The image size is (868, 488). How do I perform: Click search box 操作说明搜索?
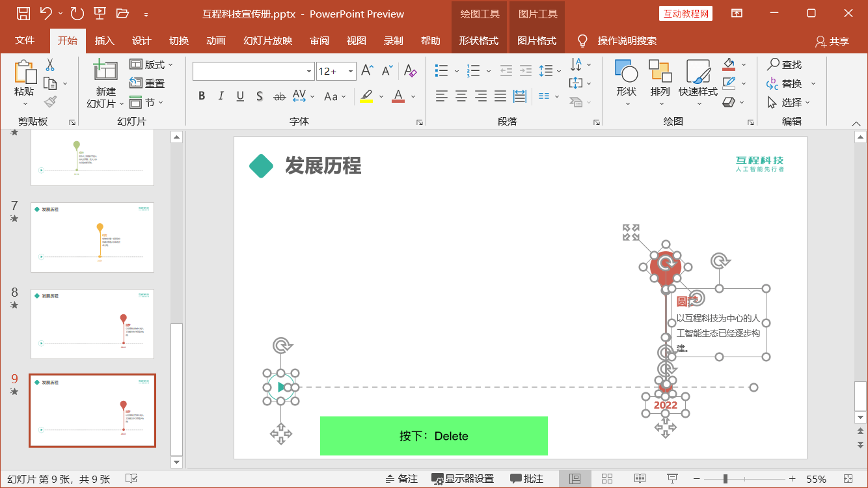(x=627, y=41)
